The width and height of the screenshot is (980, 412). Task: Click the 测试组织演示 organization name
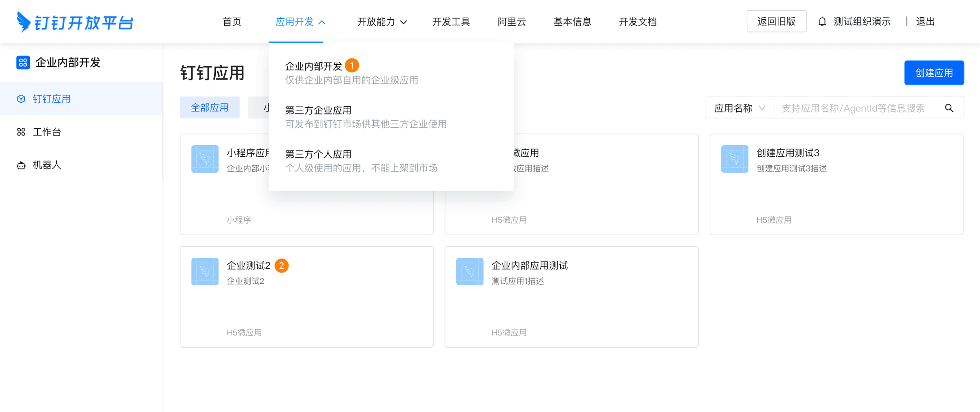pos(862,22)
